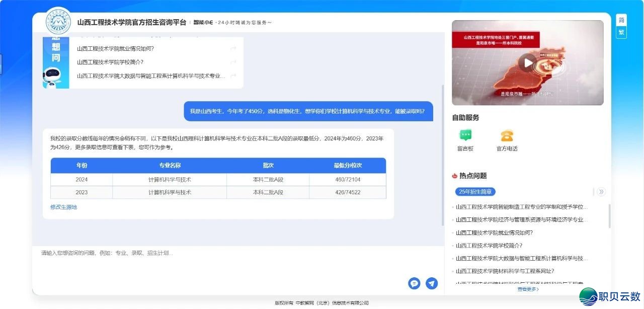Click 计算机科学与技术 in the 2024 row
Image resolution: width=644 pixels, height=309 pixels.
tap(170, 180)
